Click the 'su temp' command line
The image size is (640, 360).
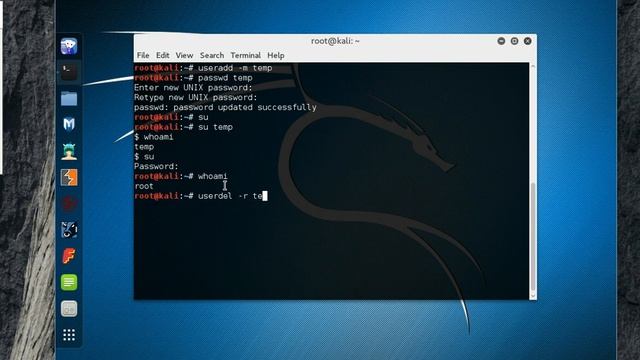click(184, 127)
